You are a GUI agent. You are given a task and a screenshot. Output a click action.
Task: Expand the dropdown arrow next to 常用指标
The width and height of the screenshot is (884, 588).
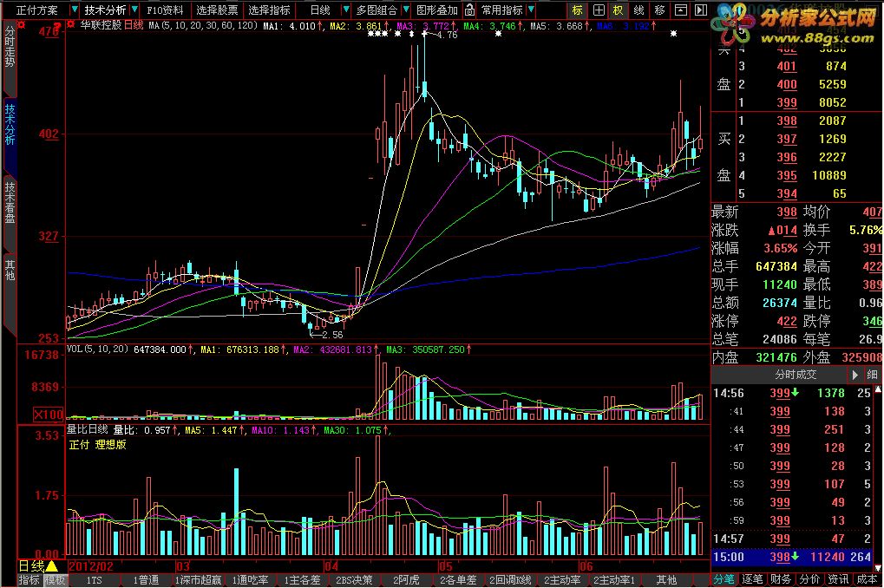(531, 10)
